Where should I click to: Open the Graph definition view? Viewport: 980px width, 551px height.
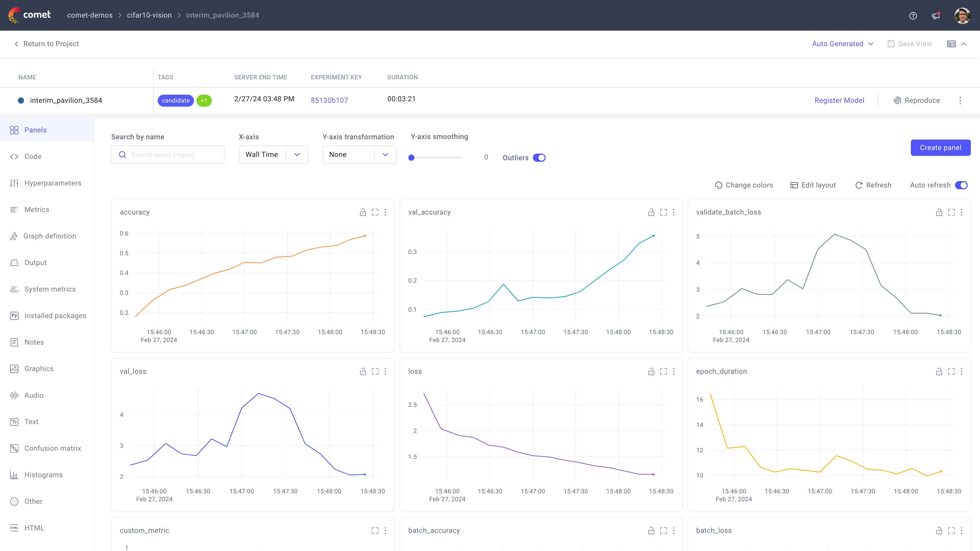(x=50, y=236)
